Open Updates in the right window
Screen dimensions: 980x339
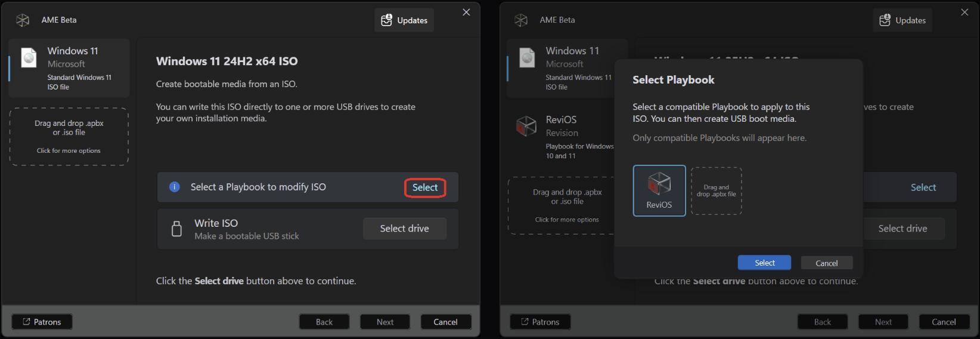point(903,20)
